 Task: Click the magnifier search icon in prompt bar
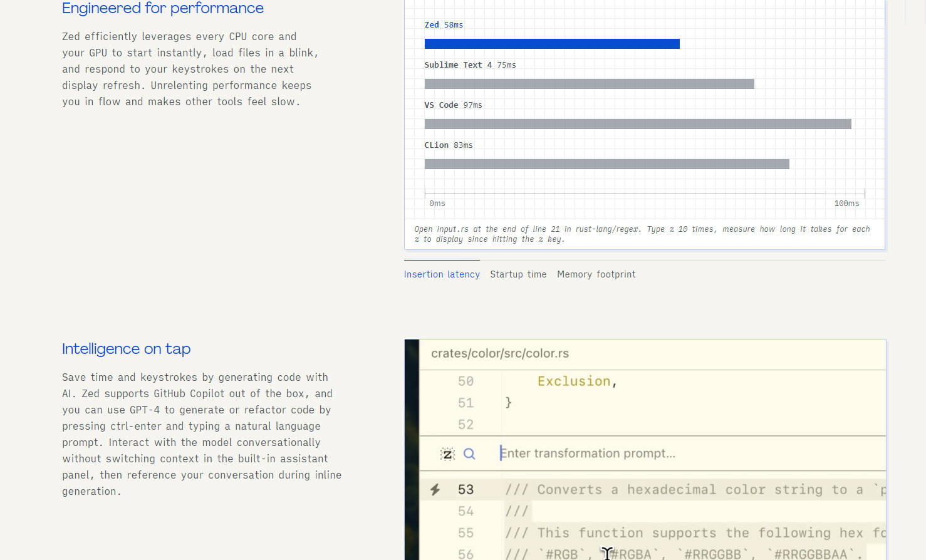[469, 454]
